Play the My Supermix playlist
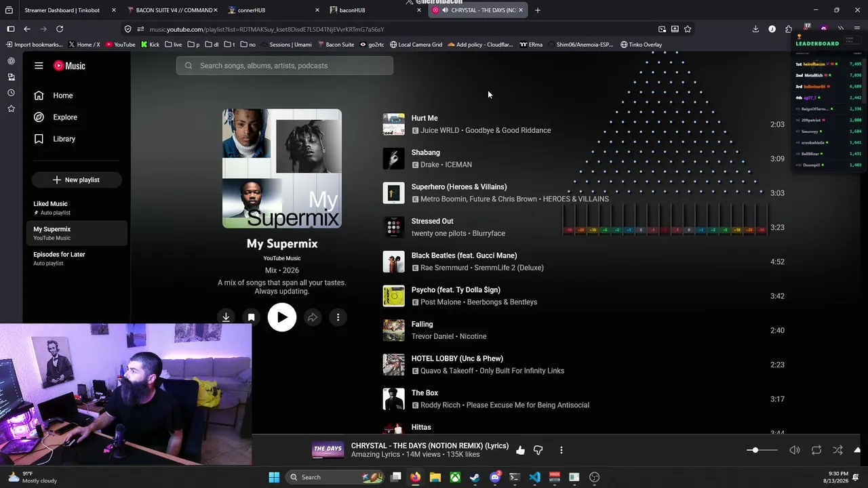The width and height of the screenshot is (868, 488). coord(282,317)
